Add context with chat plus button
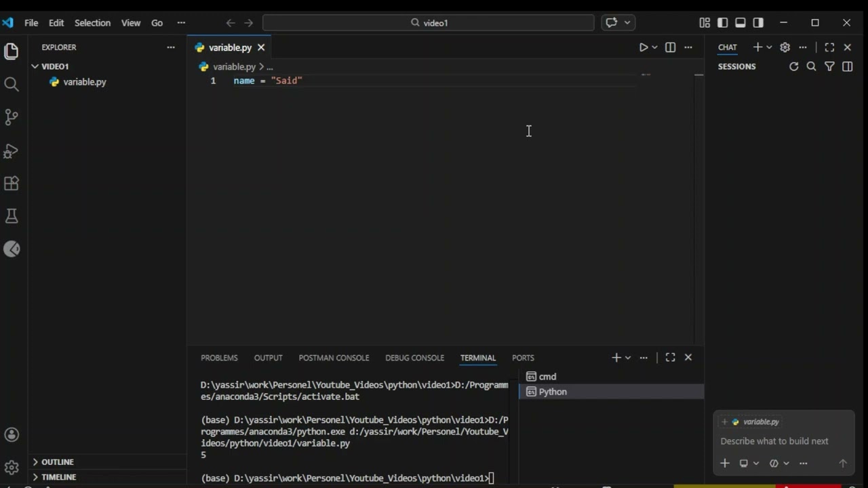Screen dimensions: 868x488 point(725,463)
